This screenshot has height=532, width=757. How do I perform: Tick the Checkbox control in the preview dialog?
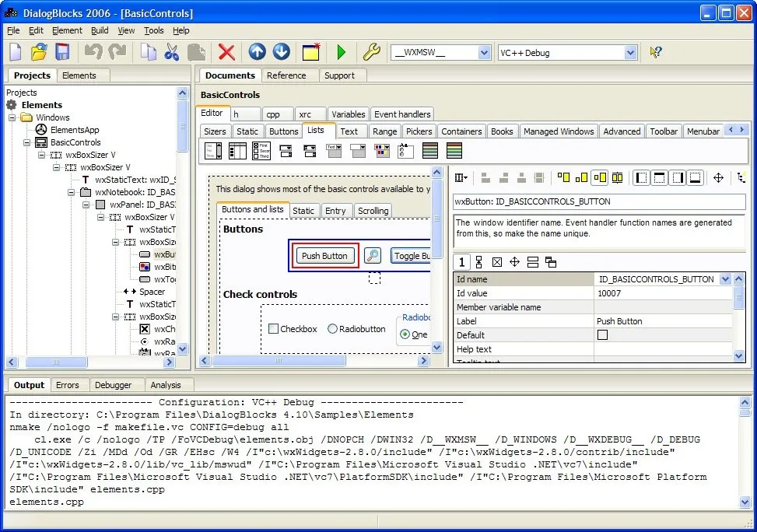(275, 329)
